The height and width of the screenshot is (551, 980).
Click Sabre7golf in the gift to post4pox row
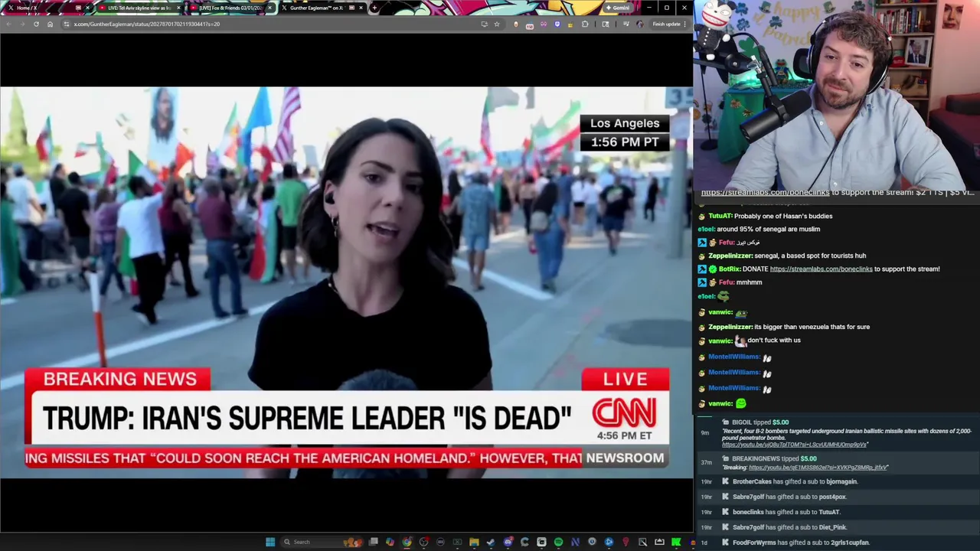tap(748, 497)
